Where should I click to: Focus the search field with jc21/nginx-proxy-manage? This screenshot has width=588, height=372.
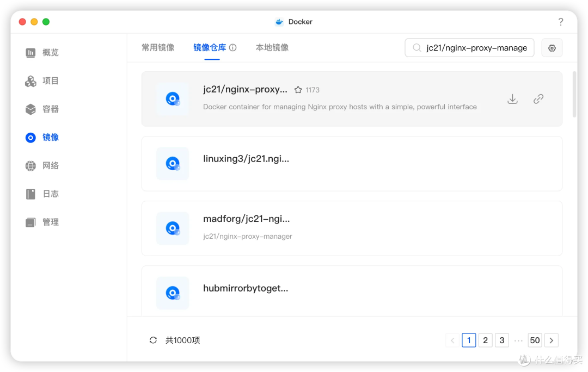point(469,47)
